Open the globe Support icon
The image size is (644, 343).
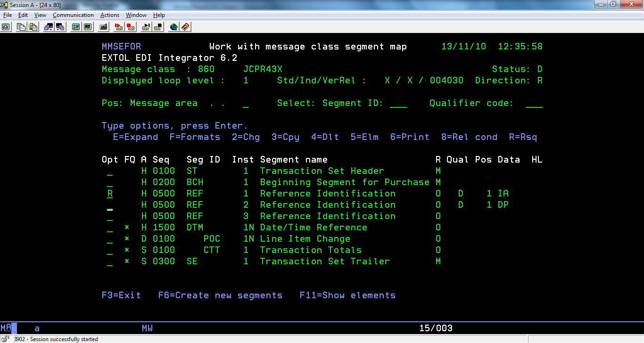click(x=174, y=27)
